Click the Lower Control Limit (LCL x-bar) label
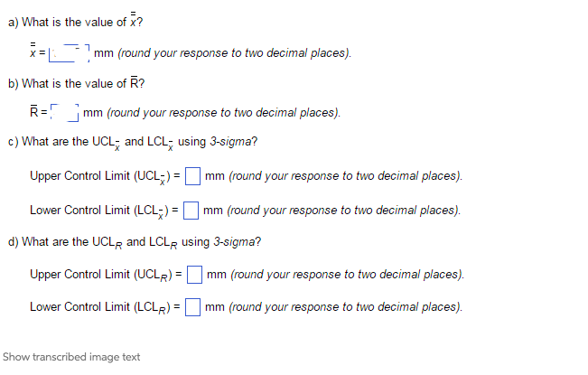 pos(99,211)
